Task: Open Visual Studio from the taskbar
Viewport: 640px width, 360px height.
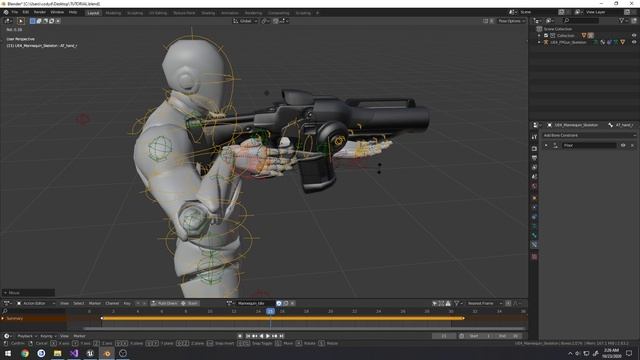Action: (x=74, y=353)
